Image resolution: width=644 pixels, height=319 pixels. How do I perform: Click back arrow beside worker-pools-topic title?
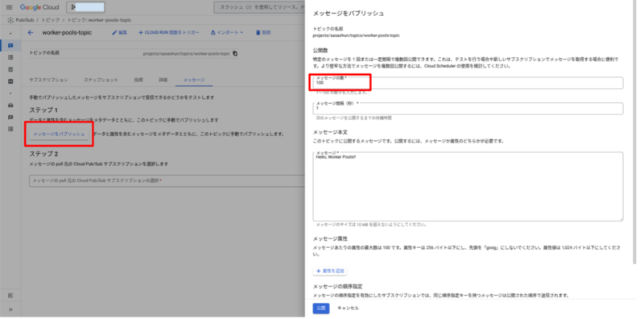point(31,33)
